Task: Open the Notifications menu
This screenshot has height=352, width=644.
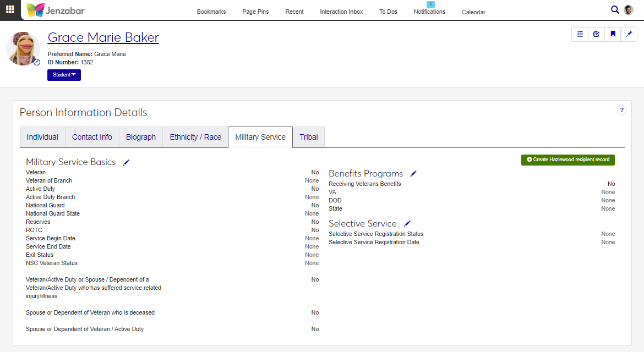Action: [429, 12]
